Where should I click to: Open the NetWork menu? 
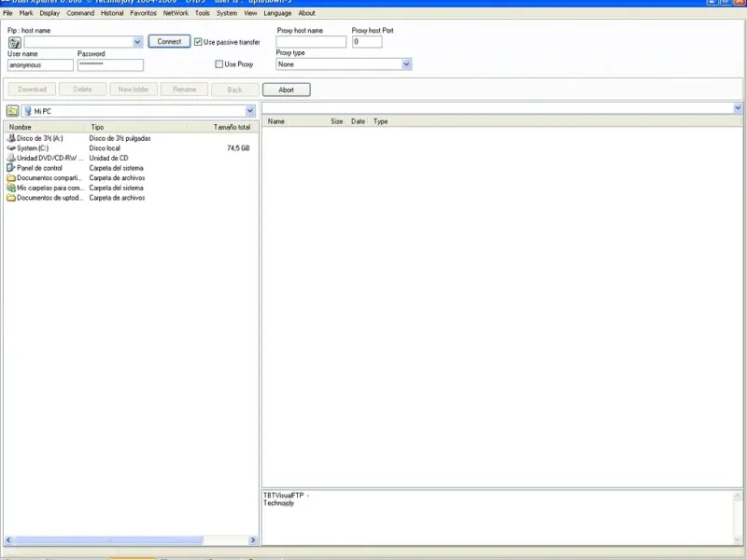coord(176,13)
